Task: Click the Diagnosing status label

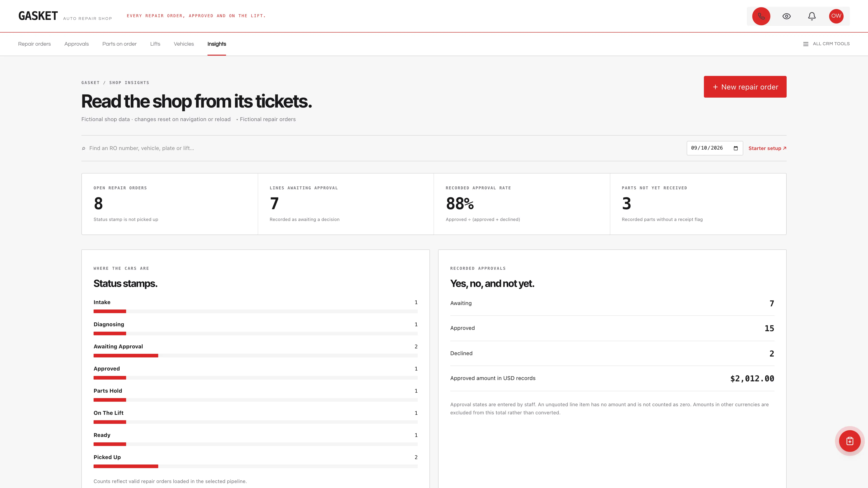Action: click(x=109, y=324)
